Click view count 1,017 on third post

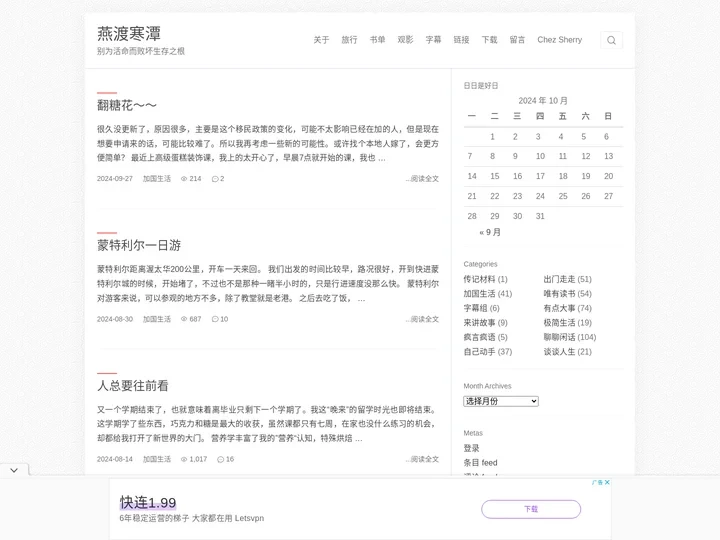[x=198, y=459]
